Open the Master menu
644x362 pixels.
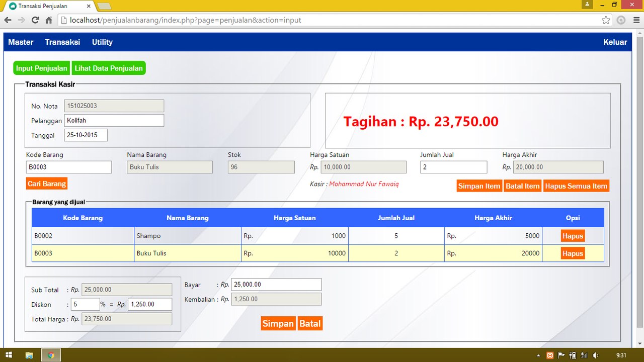21,42
